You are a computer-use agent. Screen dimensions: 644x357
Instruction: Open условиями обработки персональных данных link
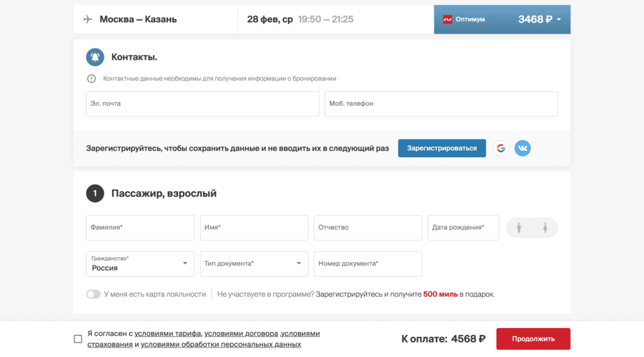pyautogui.click(x=221, y=344)
